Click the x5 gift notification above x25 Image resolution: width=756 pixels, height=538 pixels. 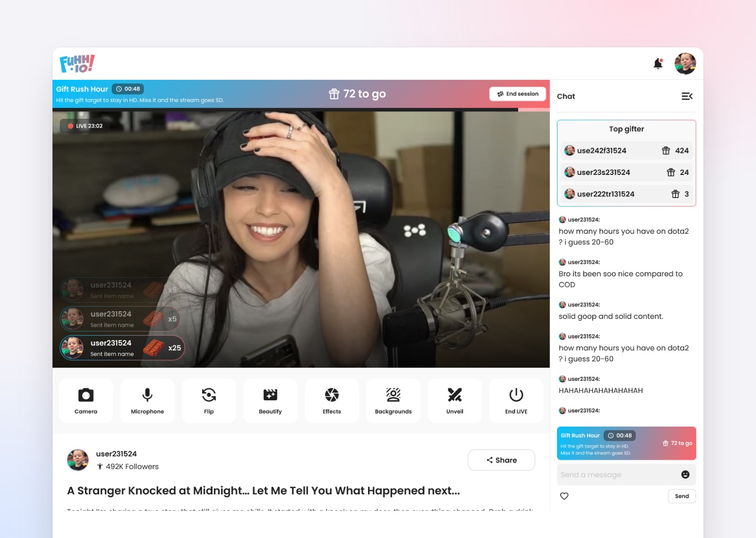click(x=120, y=319)
